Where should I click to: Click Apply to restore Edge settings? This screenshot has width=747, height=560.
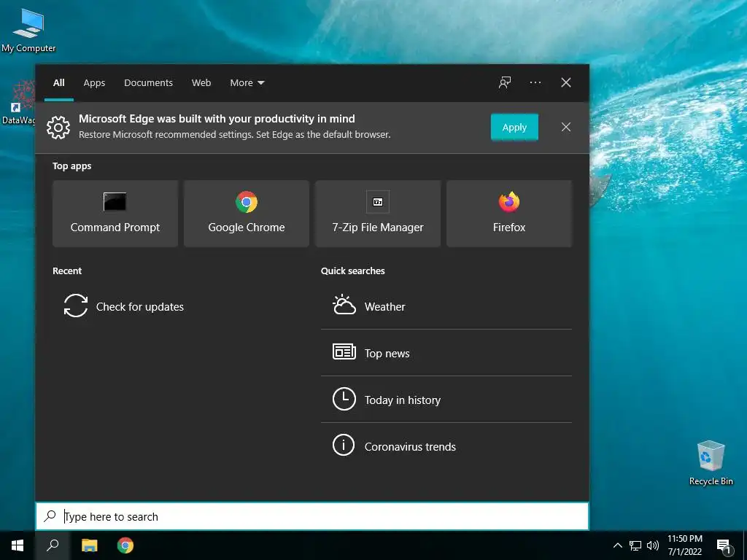[x=514, y=127]
